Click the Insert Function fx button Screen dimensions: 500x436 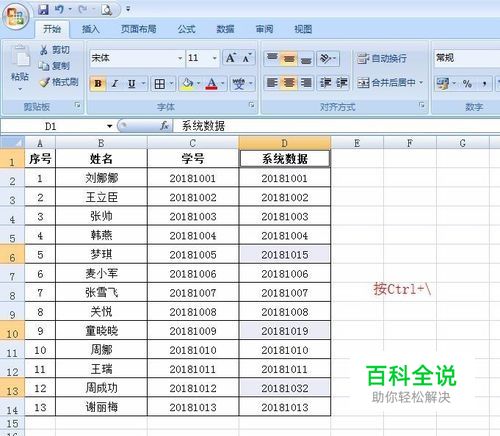[164, 126]
